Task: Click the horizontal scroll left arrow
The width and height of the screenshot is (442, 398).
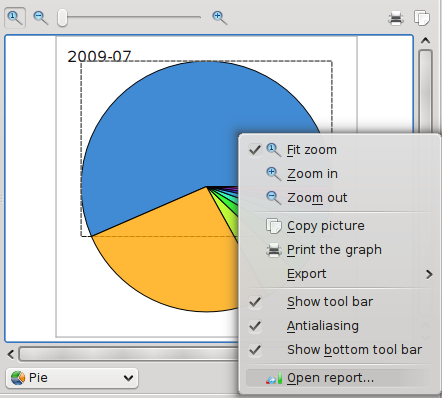Action: pos(11,354)
